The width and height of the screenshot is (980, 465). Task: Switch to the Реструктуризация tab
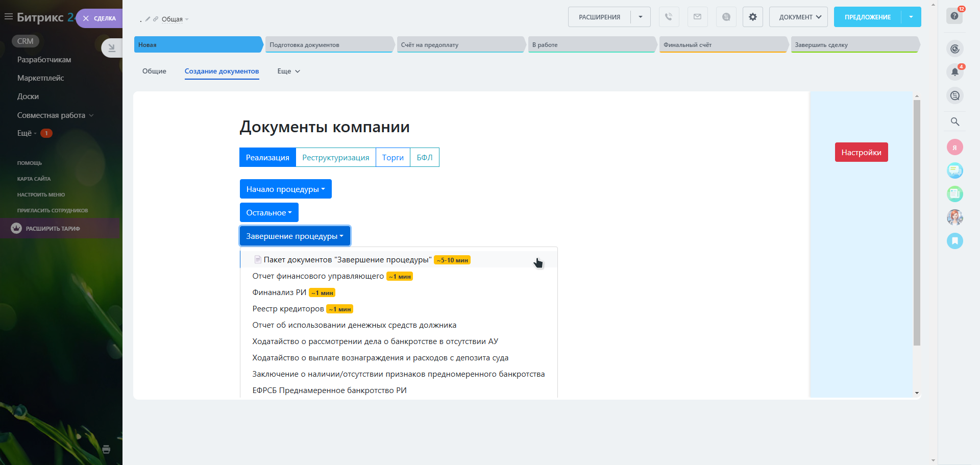pos(335,157)
